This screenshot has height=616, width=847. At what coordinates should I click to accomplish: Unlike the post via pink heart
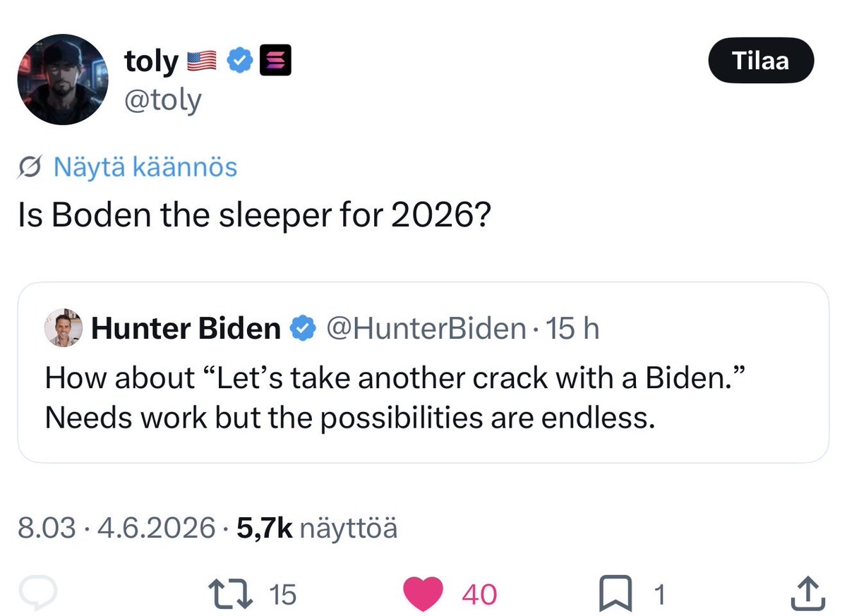point(423,593)
